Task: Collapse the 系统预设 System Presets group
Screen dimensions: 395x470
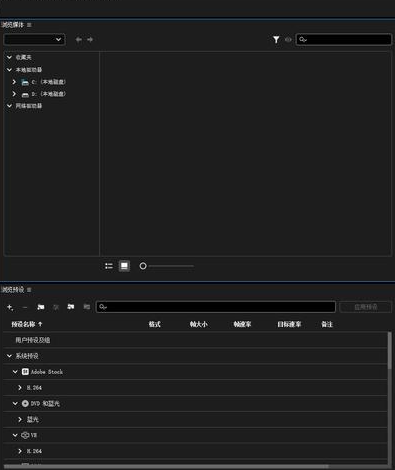Action: (9, 356)
